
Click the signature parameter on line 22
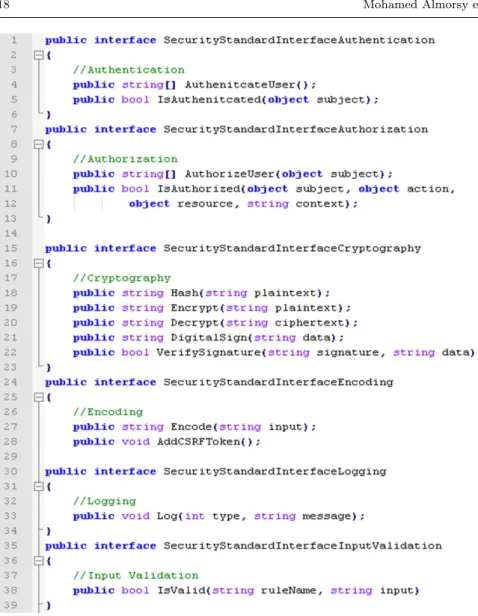[348, 352]
